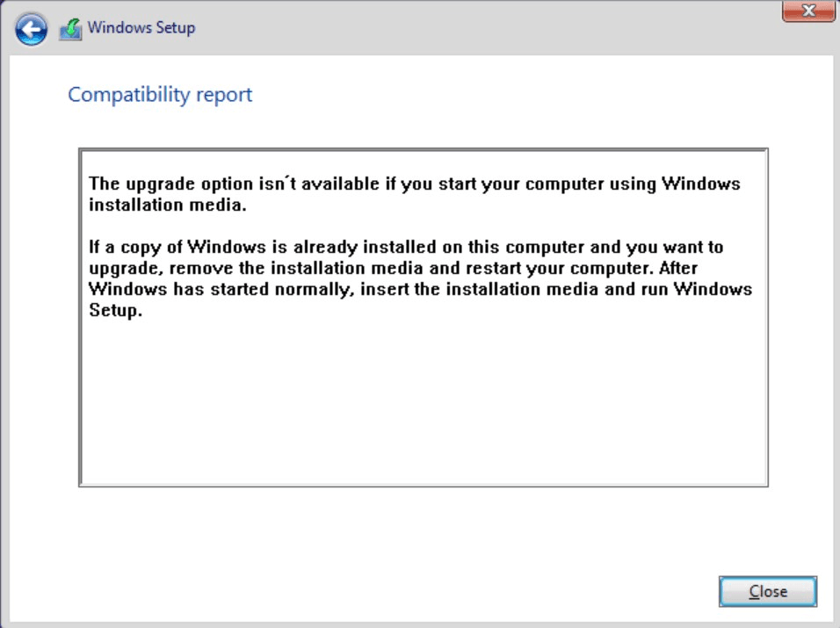Click the Windows Setup icon in title bar
Image resolution: width=840 pixels, height=628 pixels.
pyautogui.click(x=70, y=29)
